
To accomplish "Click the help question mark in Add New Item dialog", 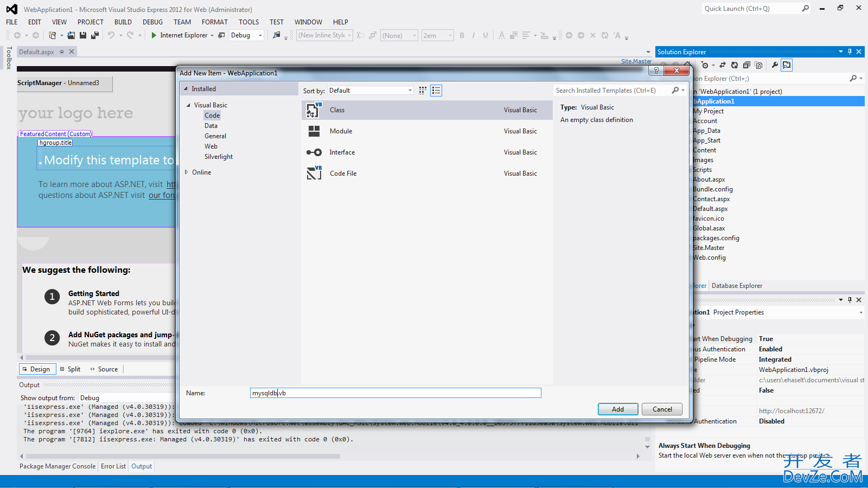I will point(656,70).
